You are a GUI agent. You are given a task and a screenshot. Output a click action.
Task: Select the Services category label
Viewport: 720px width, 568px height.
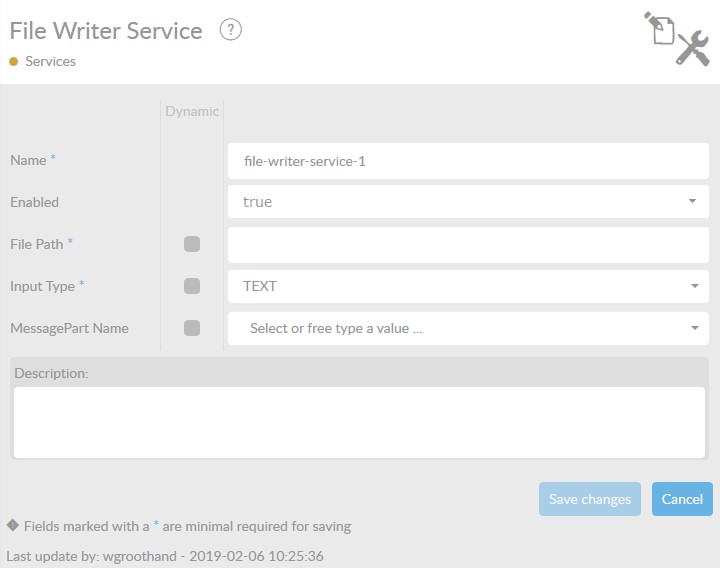click(x=50, y=62)
